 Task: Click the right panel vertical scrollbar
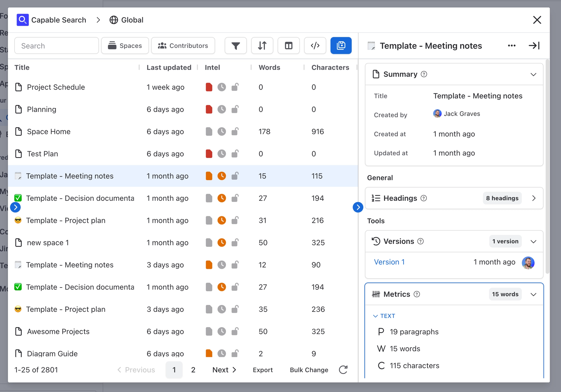click(547, 164)
